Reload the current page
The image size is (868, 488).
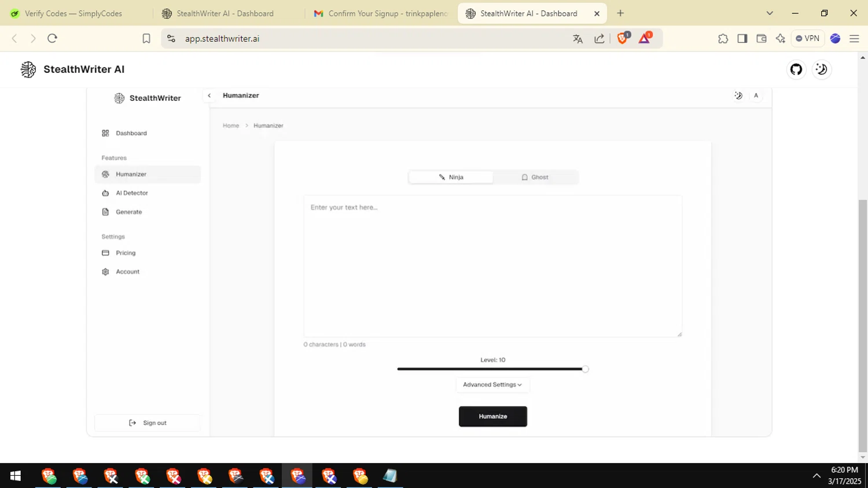point(52,38)
